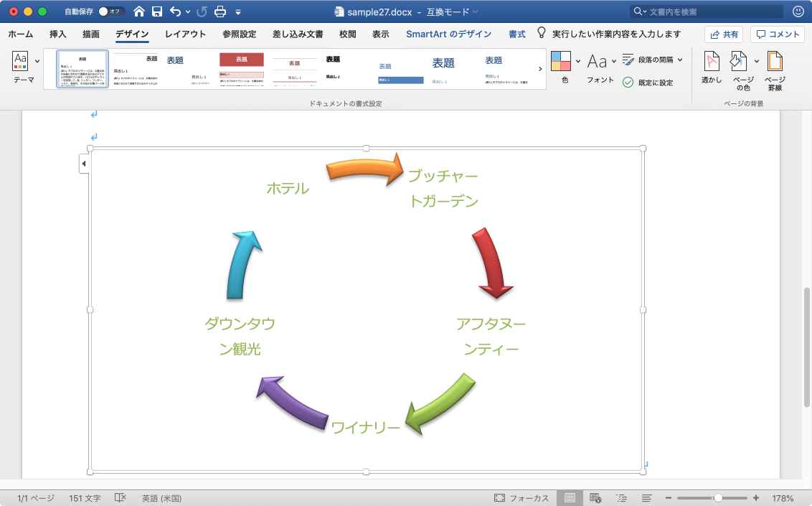
Task: Open the Mailings (差し込み文書) tab
Action: tap(298, 34)
